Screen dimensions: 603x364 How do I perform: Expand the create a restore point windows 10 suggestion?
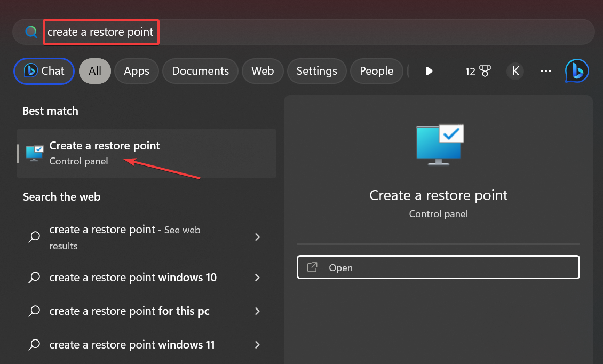pyautogui.click(x=257, y=278)
